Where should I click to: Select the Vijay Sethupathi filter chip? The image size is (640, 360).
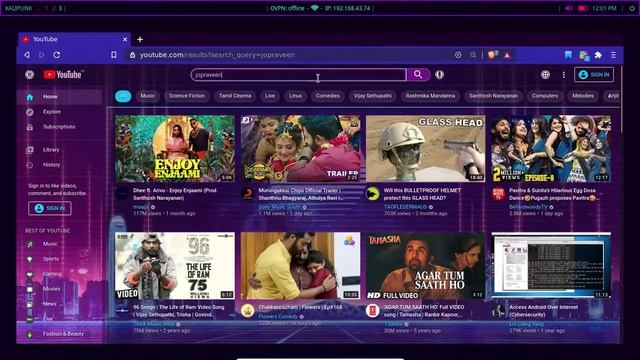tap(373, 96)
